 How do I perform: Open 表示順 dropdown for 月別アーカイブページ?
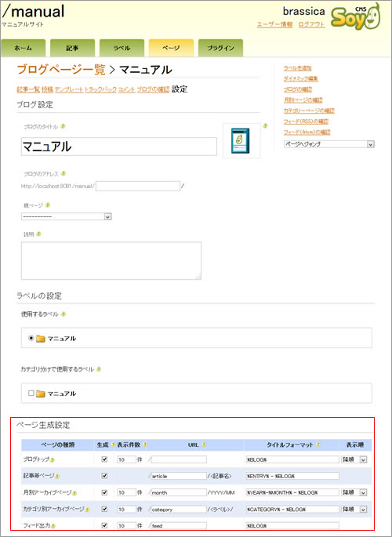click(x=354, y=492)
